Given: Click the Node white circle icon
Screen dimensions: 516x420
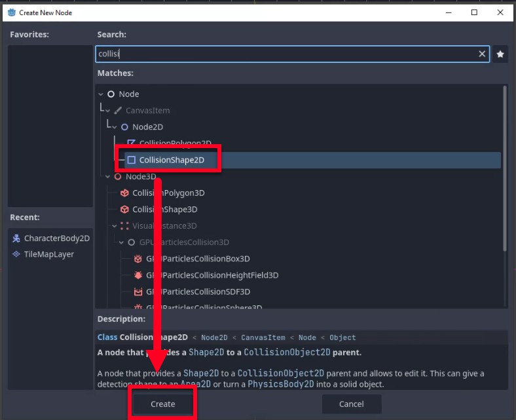Looking at the screenshot, I should click(111, 94).
